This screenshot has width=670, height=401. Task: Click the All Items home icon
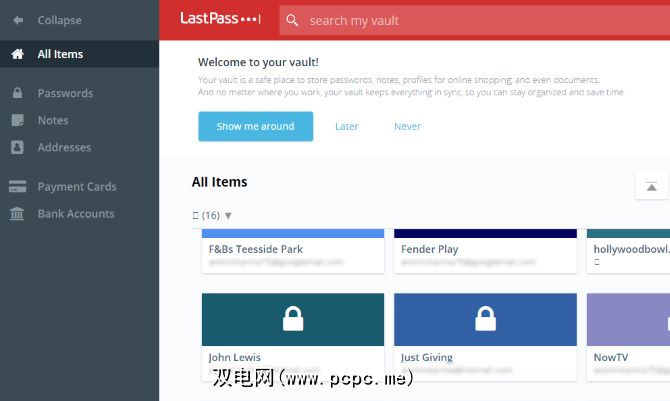[x=18, y=54]
